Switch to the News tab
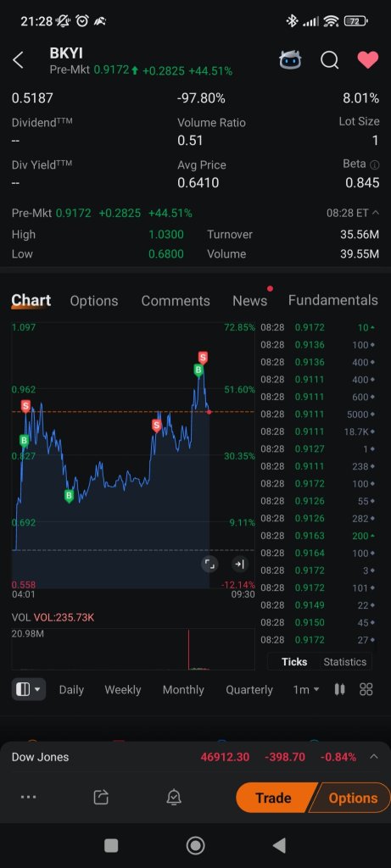The height and width of the screenshot is (868, 391). [249, 301]
